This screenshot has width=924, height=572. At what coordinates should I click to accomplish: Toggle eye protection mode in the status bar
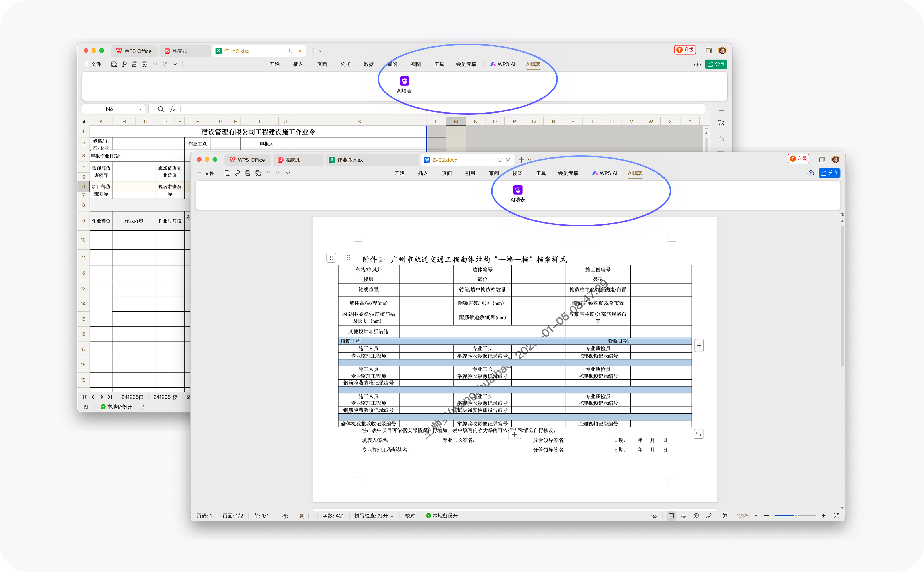click(654, 516)
